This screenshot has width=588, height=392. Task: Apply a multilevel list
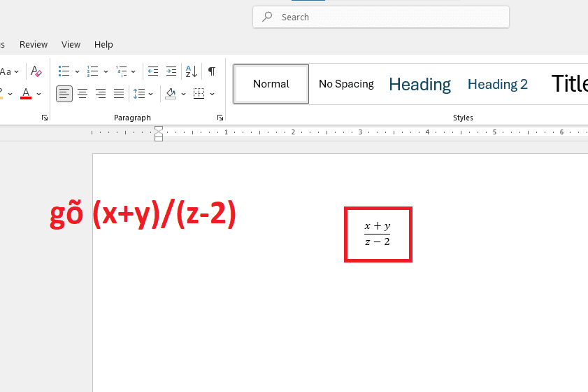tap(122, 71)
